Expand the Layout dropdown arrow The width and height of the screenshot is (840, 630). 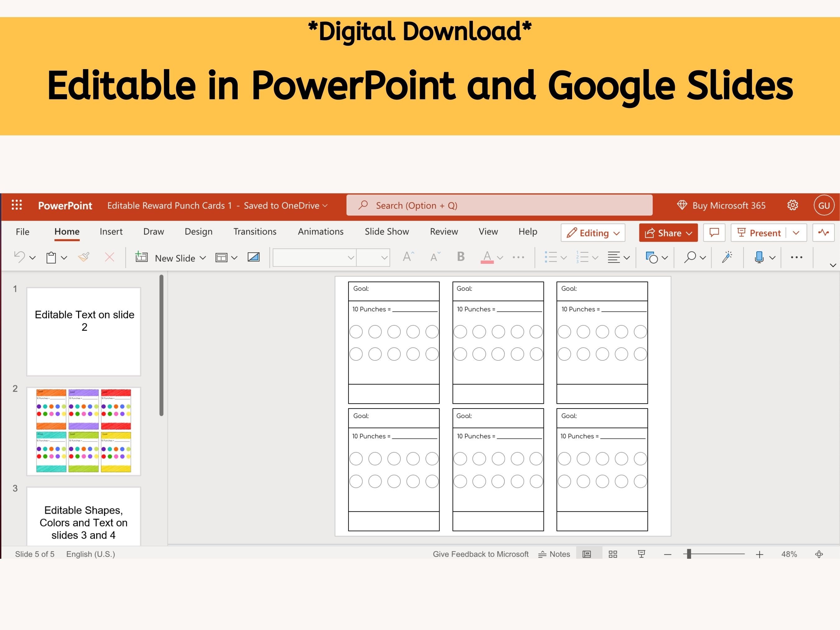pyautogui.click(x=234, y=258)
